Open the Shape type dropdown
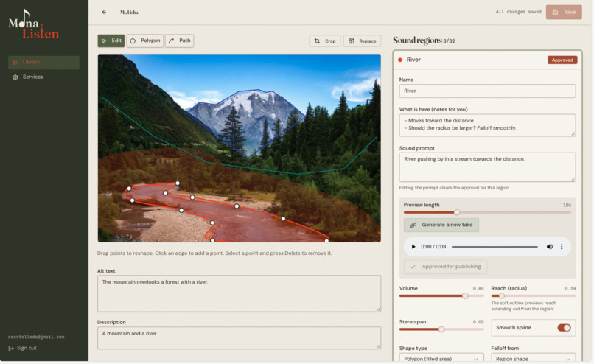 point(441,358)
